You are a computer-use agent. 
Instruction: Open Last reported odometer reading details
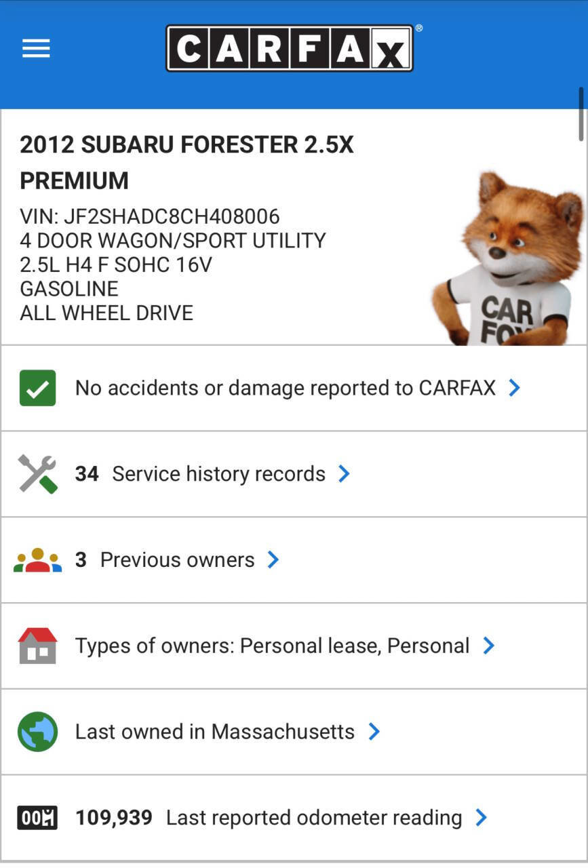click(x=313, y=818)
